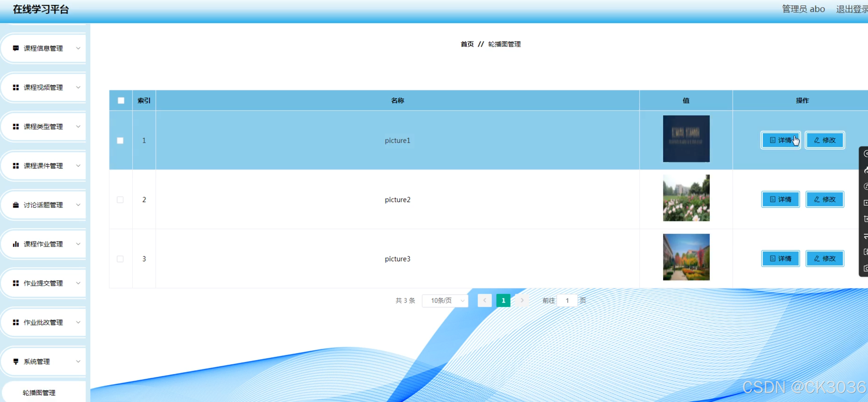This screenshot has width=868, height=402.
Task: Toggle the select-all checkbox in table header
Action: pyautogui.click(x=121, y=101)
